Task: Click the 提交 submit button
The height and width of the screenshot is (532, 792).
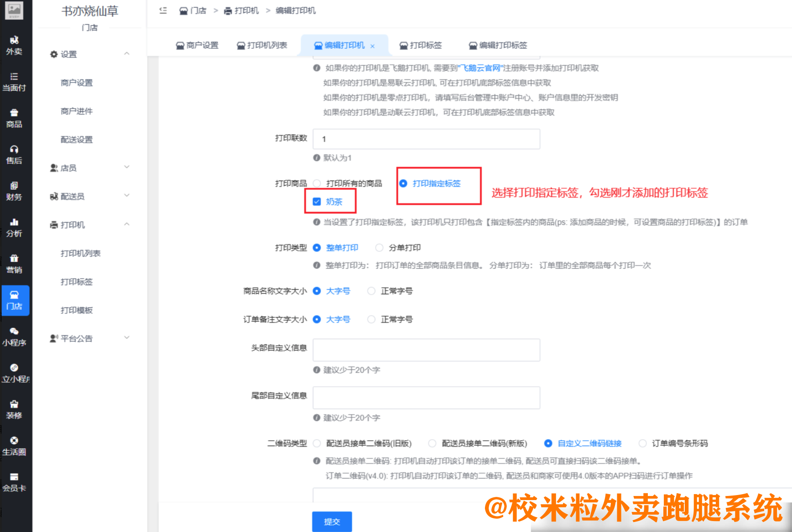Action: pyautogui.click(x=332, y=522)
